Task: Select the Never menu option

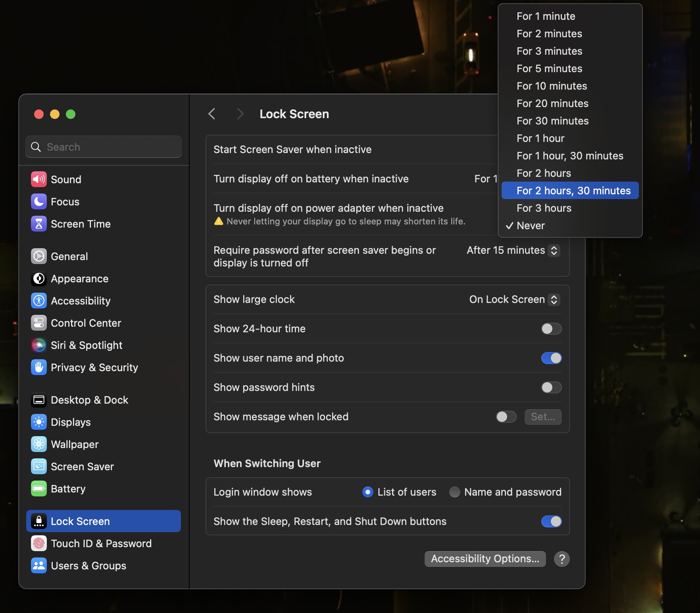Action: 531,226
